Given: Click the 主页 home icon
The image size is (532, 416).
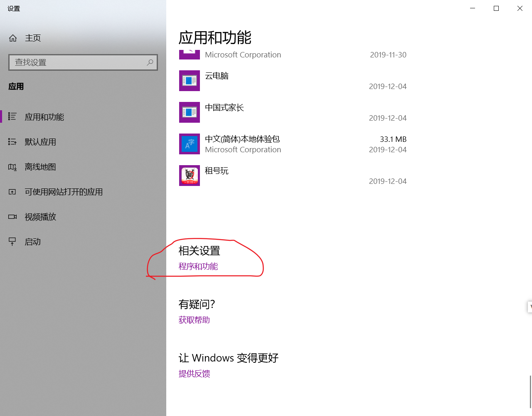Looking at the screenshot, I should click(12, 38).
